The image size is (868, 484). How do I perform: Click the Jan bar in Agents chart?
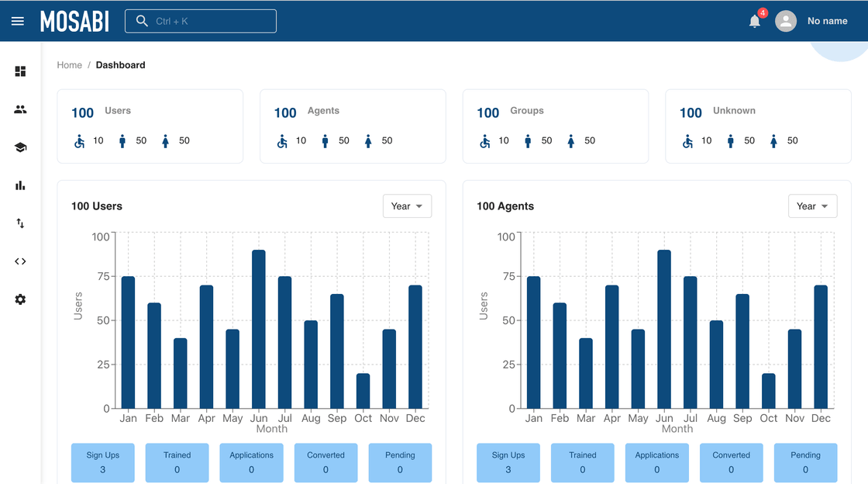pos(534,343)
